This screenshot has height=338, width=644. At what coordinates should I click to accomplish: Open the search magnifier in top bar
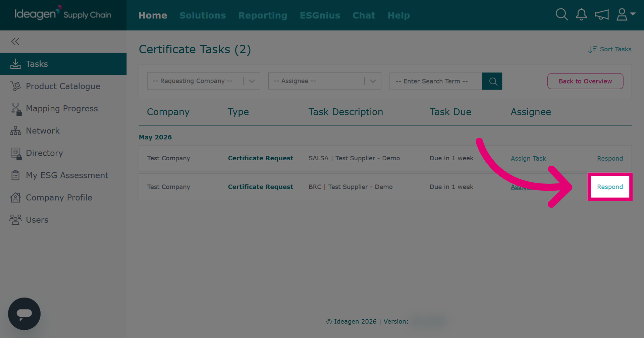[561, 15]
